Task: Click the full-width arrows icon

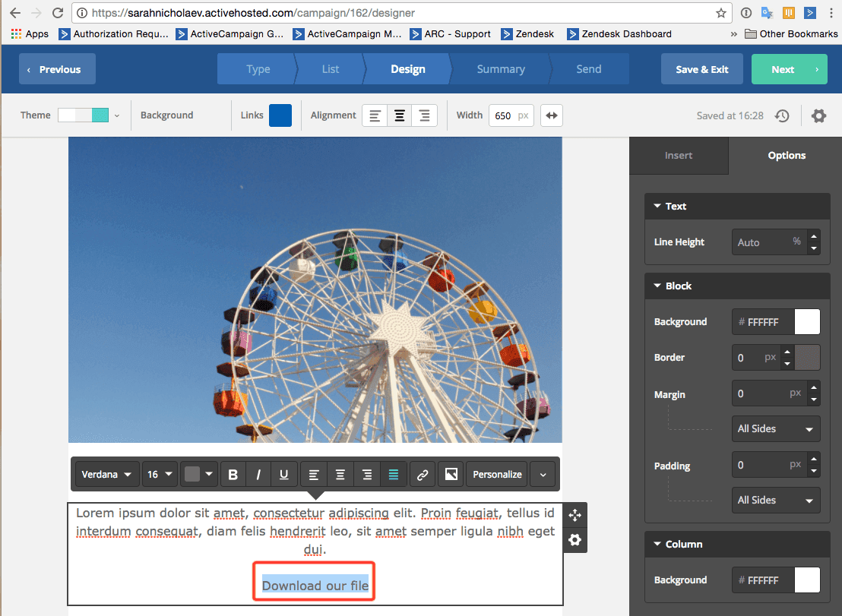Action: pyautogui.click(x=552, y=115)
